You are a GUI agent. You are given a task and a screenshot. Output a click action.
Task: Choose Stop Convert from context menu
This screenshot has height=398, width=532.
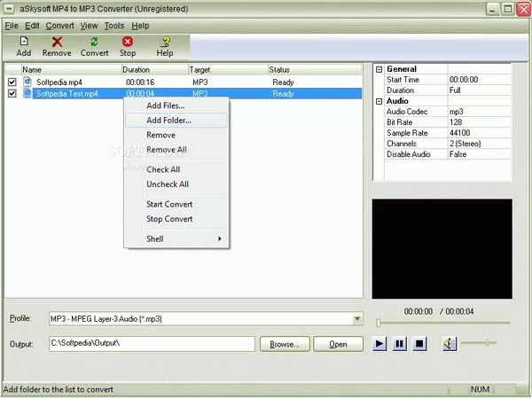tap(176, 219)
